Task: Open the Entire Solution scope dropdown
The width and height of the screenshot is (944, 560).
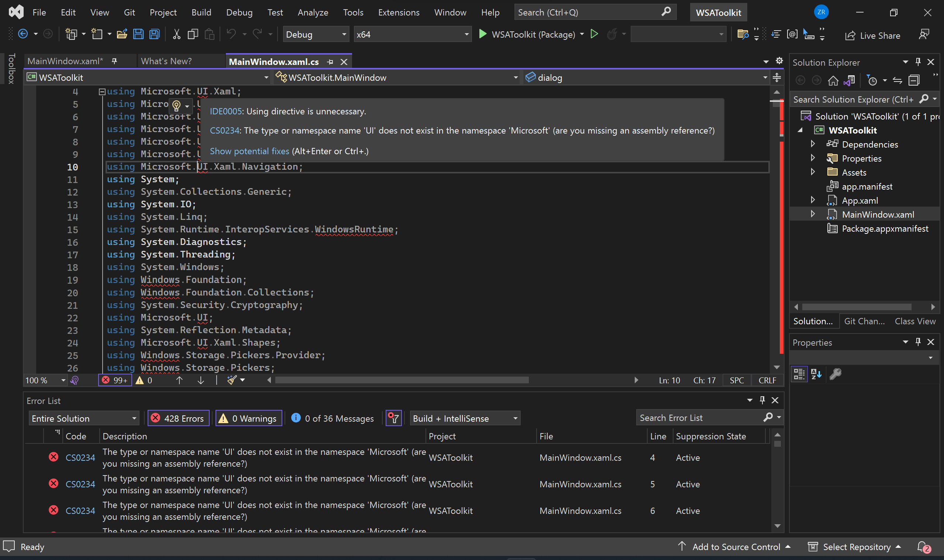Action: pyautogui.click(x=84, y=418)
